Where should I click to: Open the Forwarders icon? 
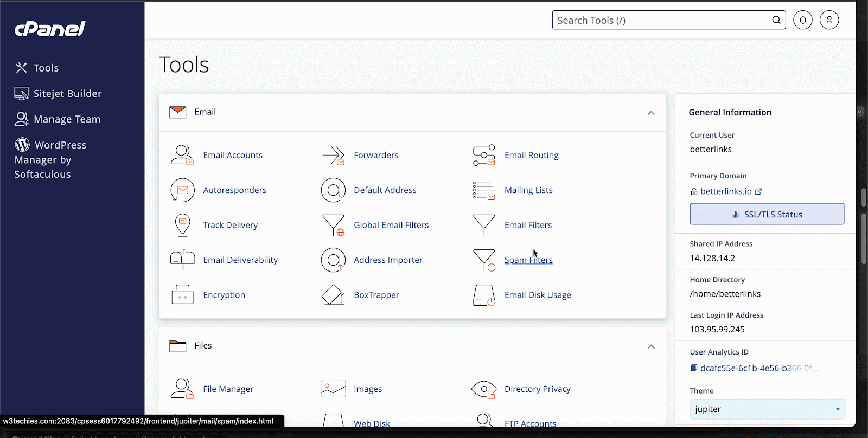tap(333, 155)
